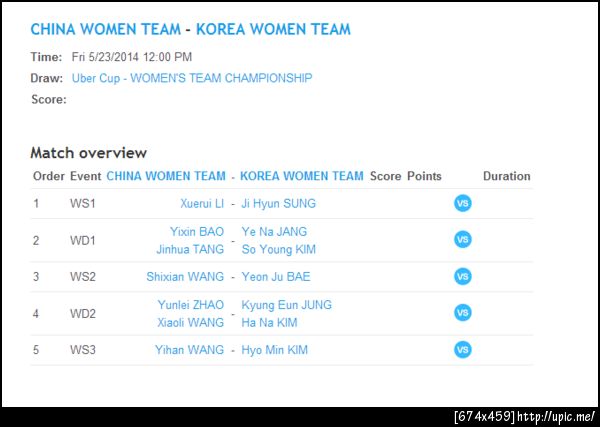The image size is (600, 427).
Task: Click the VS icon for Yihan WANG match
Action: point(462,350)
